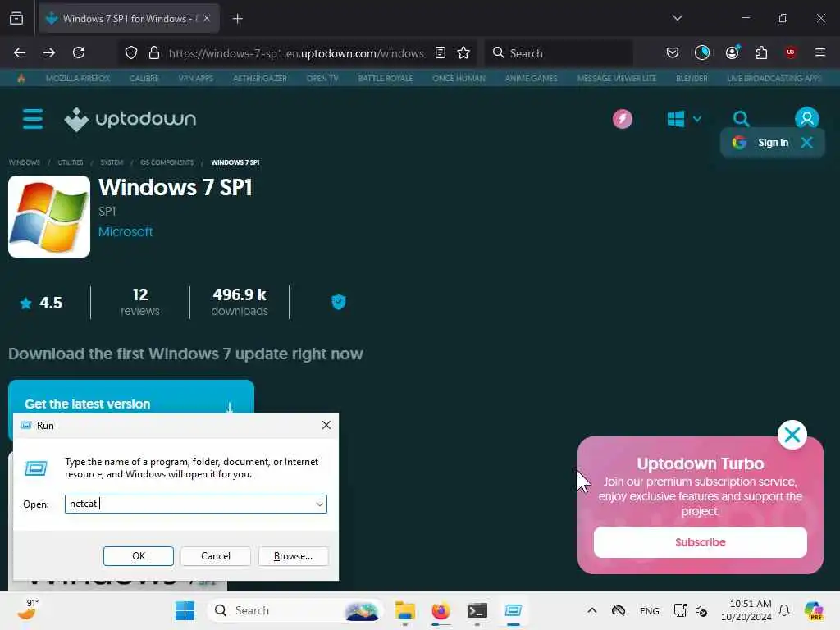Open Utilities breadcrumb link
This screenshot has width=840, height=630.
tap(71, 162)
